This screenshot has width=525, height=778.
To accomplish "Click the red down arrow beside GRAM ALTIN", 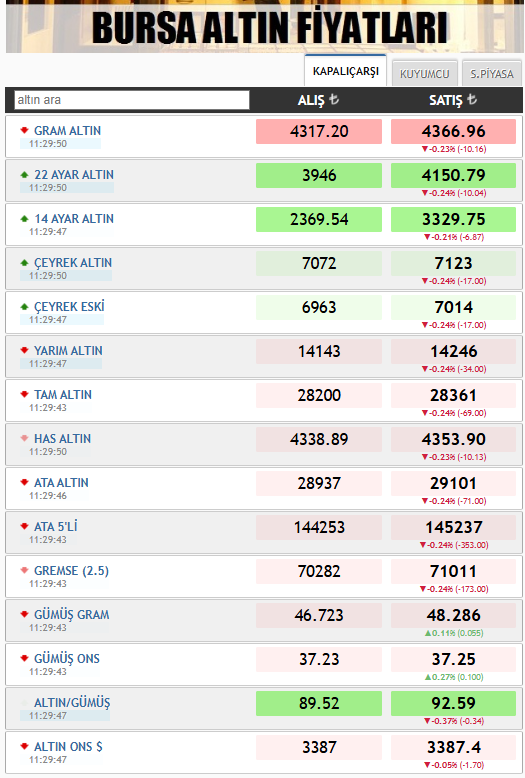I will point(24,130).
